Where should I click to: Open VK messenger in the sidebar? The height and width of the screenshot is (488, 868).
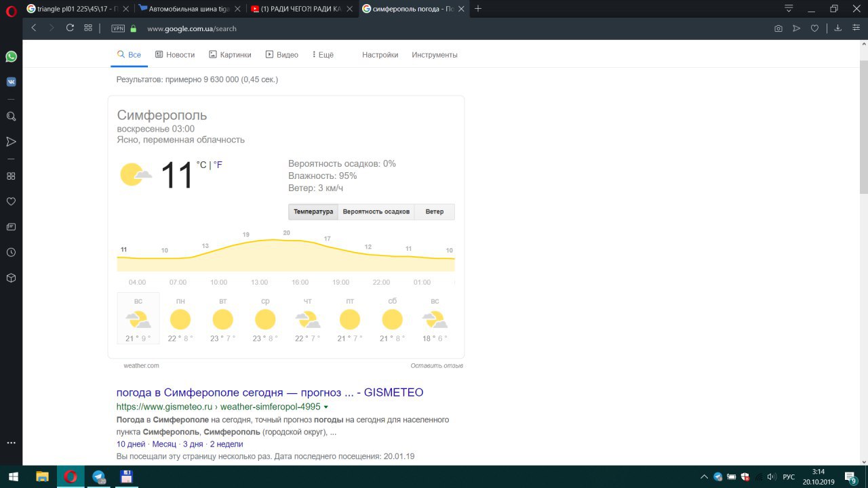(11, 82)
